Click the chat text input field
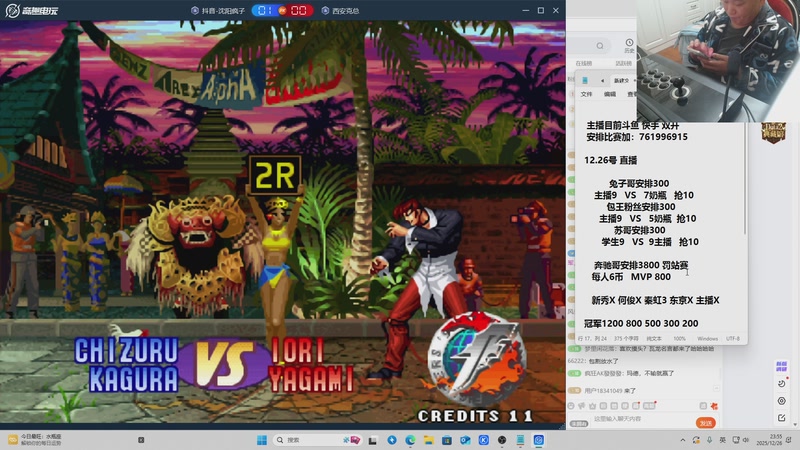This screenshot has height=450, width=800. pyautogui.click(x=643, y=419)
